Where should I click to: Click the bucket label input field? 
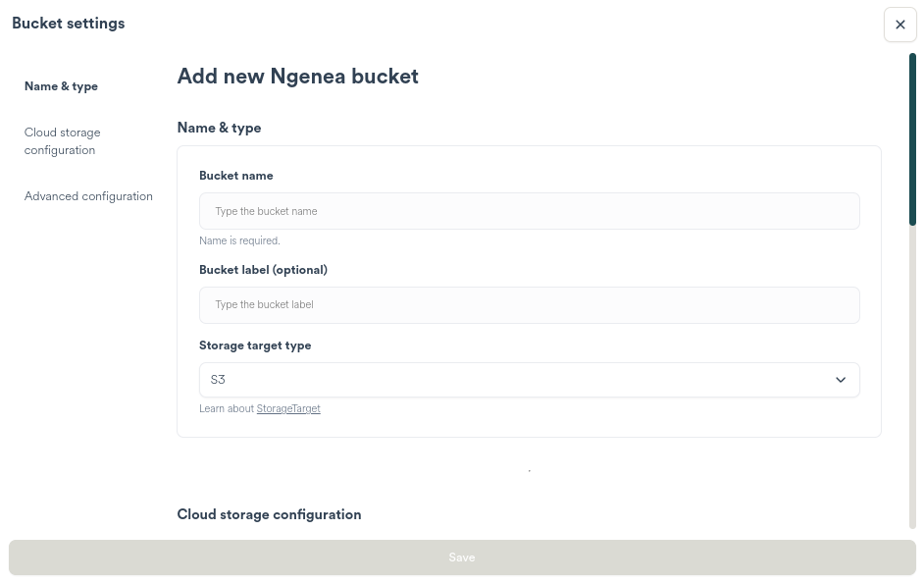529,304
